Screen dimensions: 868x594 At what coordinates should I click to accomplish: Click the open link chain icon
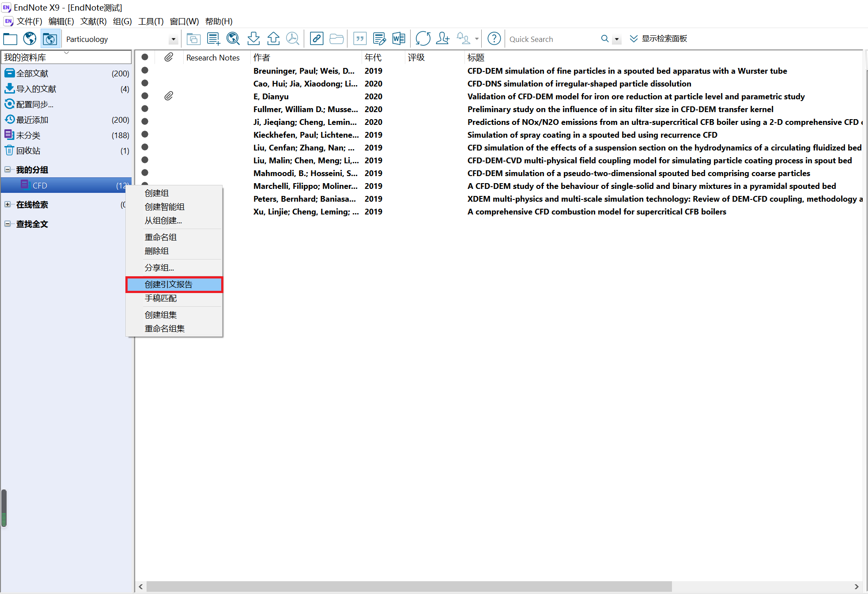pyautogui.click(x=317, y=39)
